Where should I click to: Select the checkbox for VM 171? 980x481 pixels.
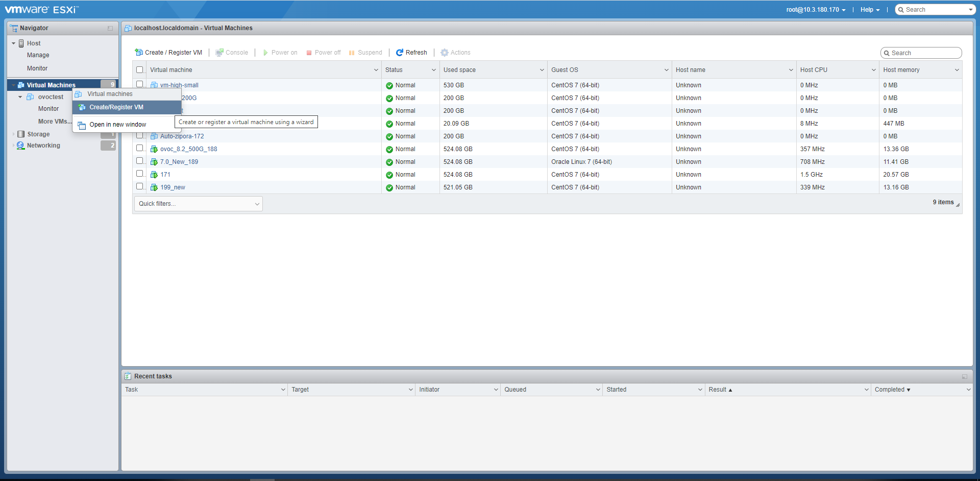(x=140, y=174)
